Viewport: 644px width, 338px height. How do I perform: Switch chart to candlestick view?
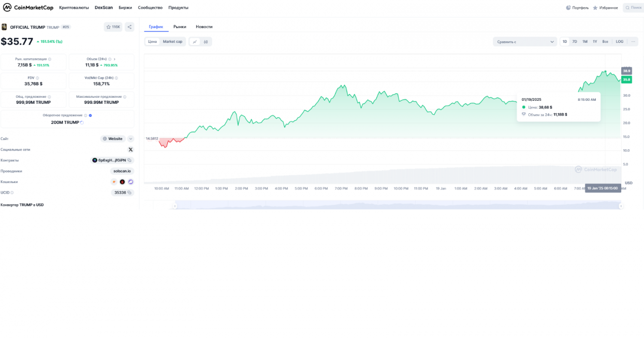(x=206, y=42)
